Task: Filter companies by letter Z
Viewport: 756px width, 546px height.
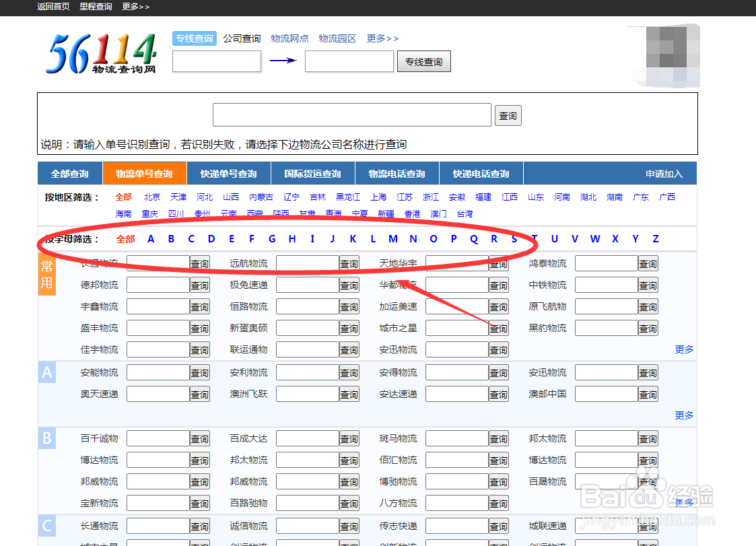Action: click(x=656, y=239)
